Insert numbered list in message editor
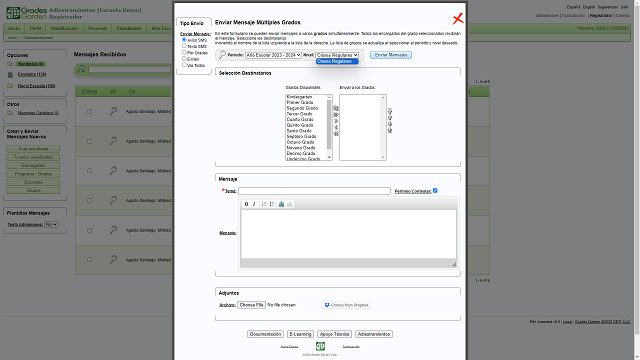 pyautogui.click(x=264, y=204)
